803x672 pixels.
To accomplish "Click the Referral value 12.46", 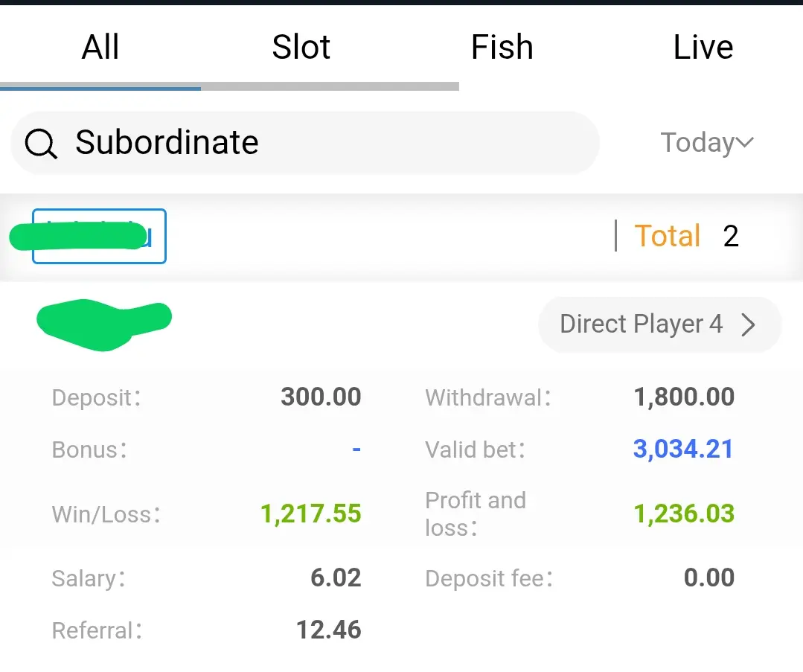I will coord(329,630).
